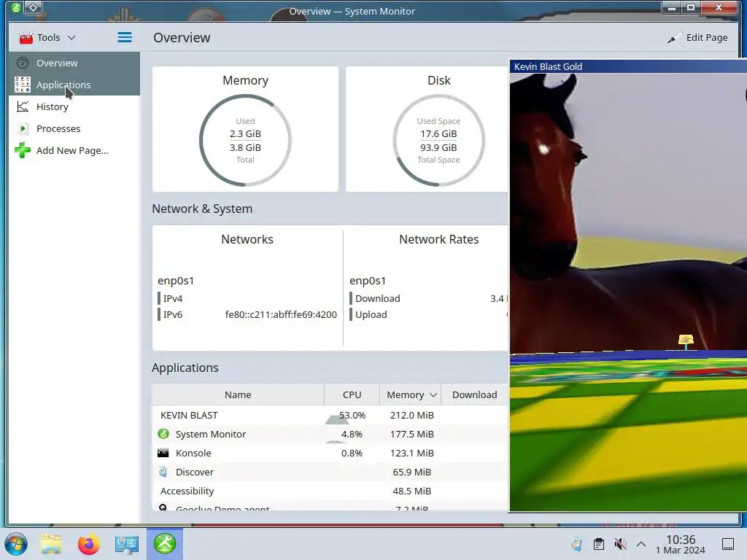Select the Konsole application row
This screenshot has width=747, height=560.
(330, 454)
